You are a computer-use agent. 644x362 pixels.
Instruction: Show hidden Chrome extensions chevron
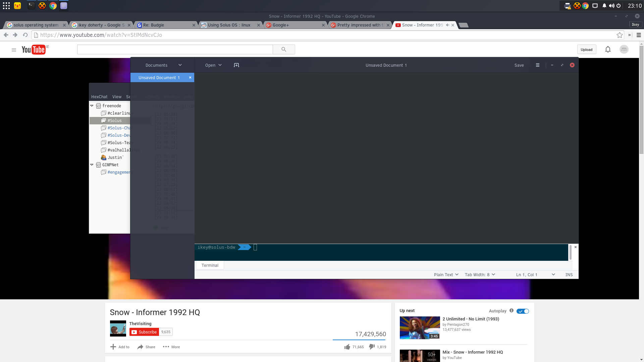click(x=630, y=35)
